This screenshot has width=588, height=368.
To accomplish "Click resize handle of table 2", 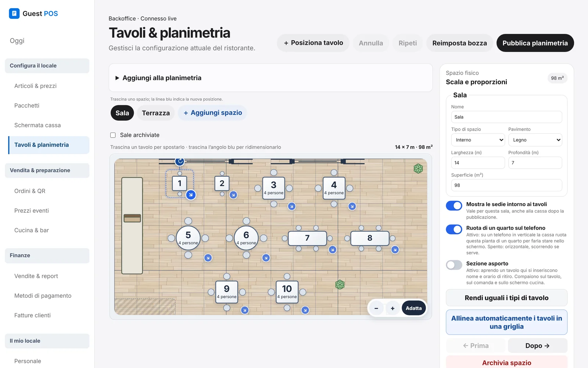I will coord(233,195).
